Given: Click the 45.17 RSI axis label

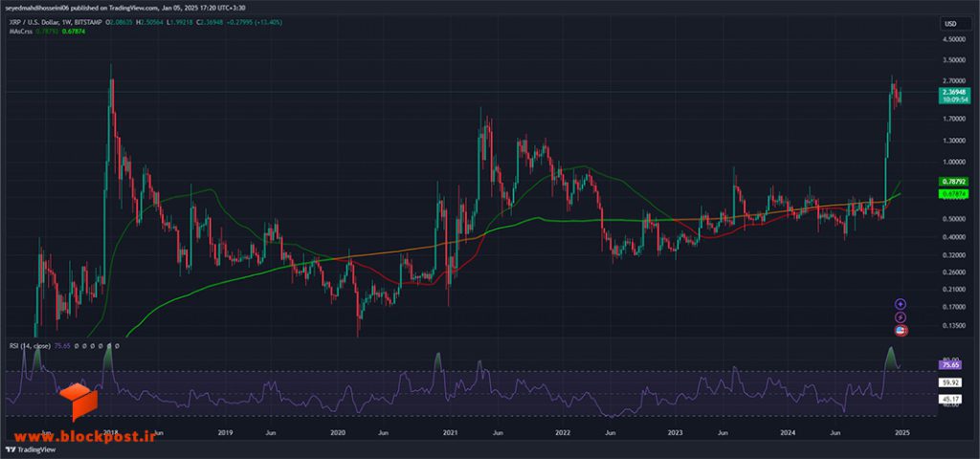Looking at the screenshot, I should (950, 397).
